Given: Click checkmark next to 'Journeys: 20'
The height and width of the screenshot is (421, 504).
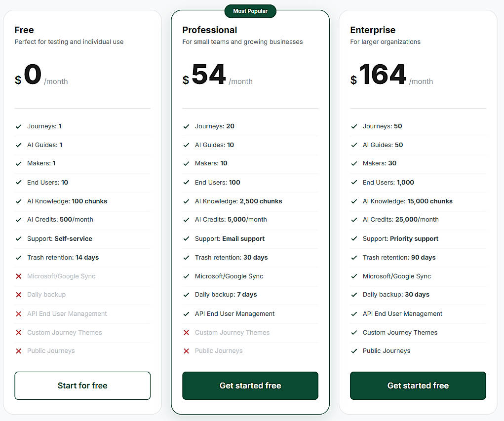Looking at the screenshot, I should tap(187, 126).
